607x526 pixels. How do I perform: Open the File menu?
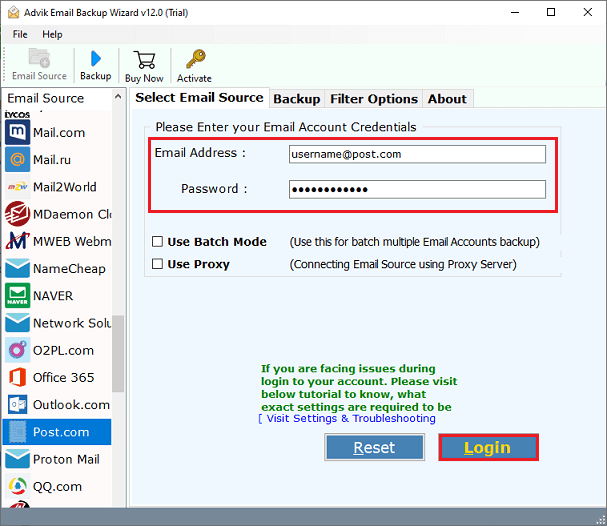point(20,34)
